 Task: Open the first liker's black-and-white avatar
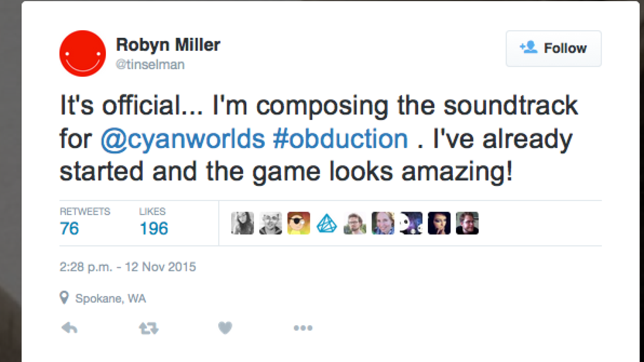pyautogui.click(x=242, y=223)
